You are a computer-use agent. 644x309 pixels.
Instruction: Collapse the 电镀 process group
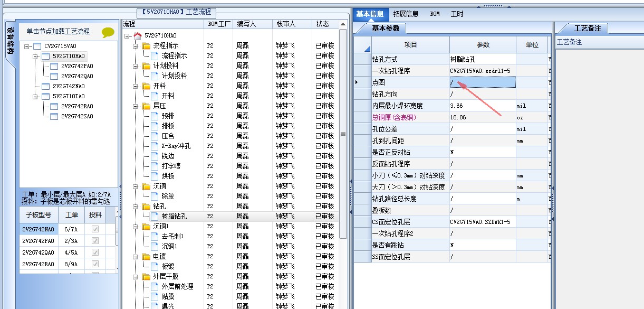(x=136, y=256)
